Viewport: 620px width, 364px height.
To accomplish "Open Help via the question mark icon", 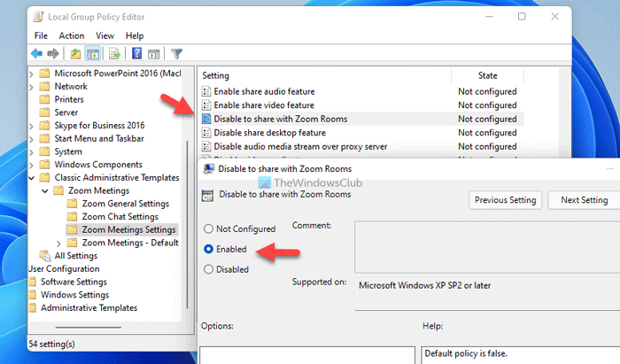I will (x=136, y=53).
